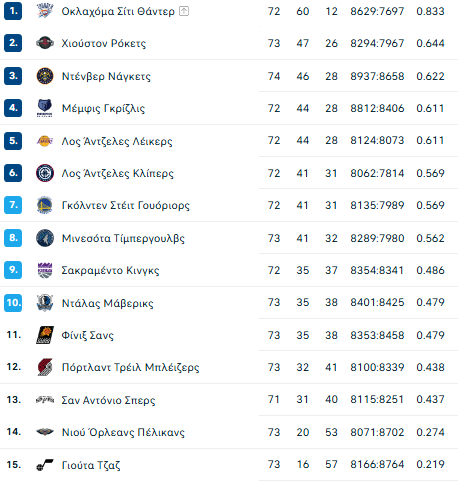Open the Πόρτλαντ Τρέιλ Μπλέιζερς team link
Image resolution: width=458 pixels, height=483 pixels.
[131, 367]
